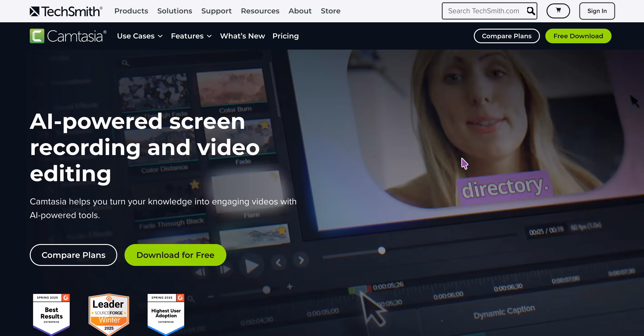Click the Camtasia logo
644x336 pixels.
tap(68, 36)
